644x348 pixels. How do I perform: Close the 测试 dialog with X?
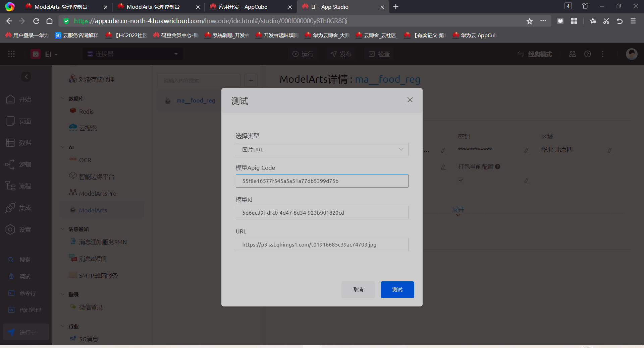(410, 100)
